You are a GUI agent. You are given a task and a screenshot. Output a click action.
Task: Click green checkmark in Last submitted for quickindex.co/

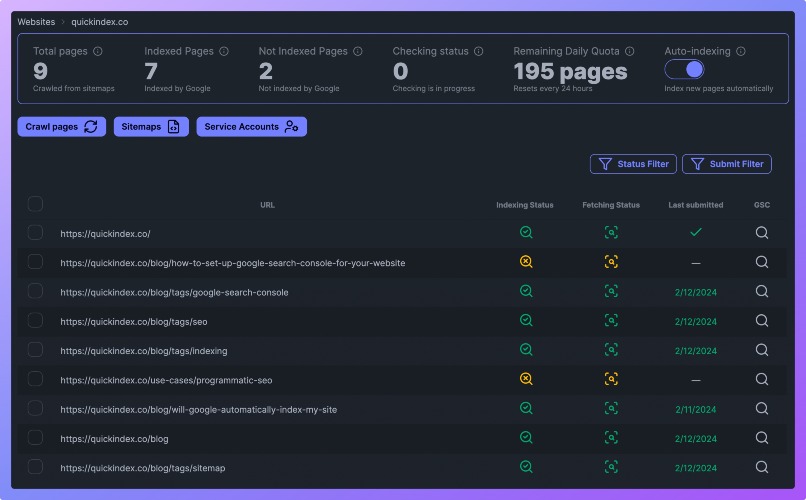tap(695, 232)
